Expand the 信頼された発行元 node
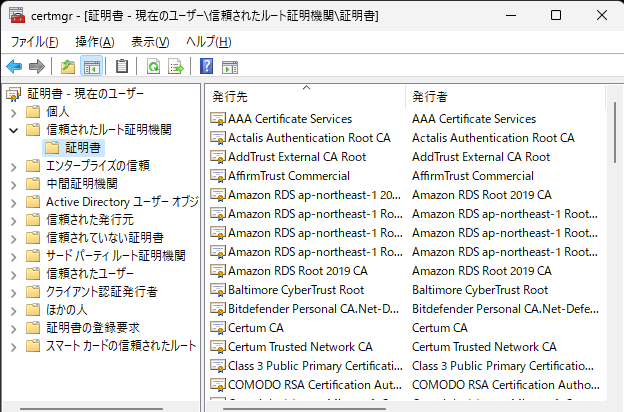This screenshot has height=412, width=624. [14, 221]
